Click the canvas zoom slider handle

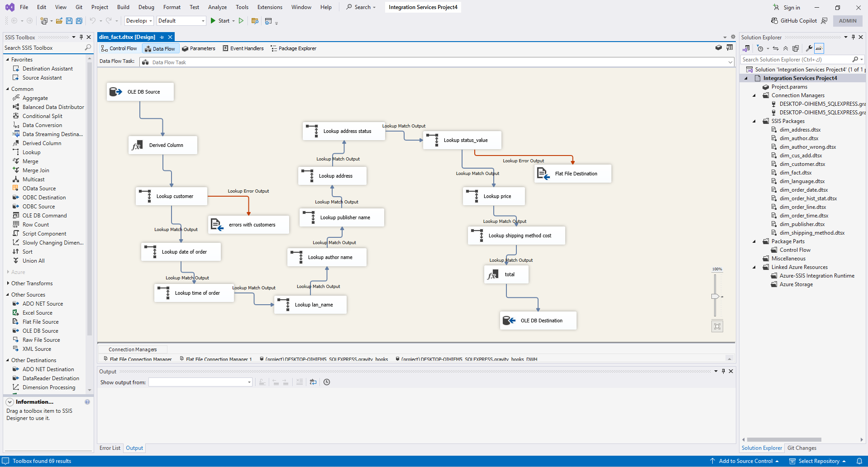(x=715, y=297)
